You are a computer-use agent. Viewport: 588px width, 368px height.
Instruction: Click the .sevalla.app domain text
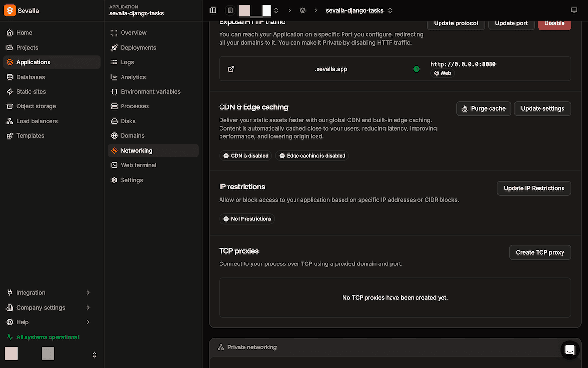(x=331, y=69)
